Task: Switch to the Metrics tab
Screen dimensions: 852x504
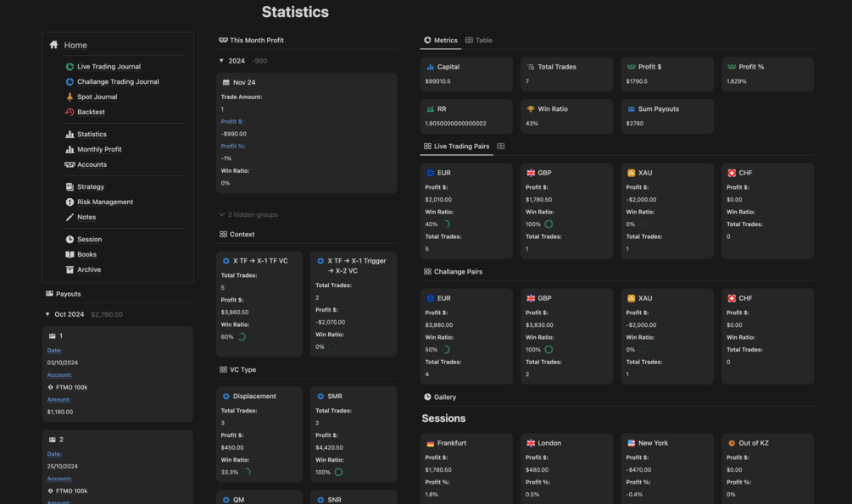Action: point(441,40)
